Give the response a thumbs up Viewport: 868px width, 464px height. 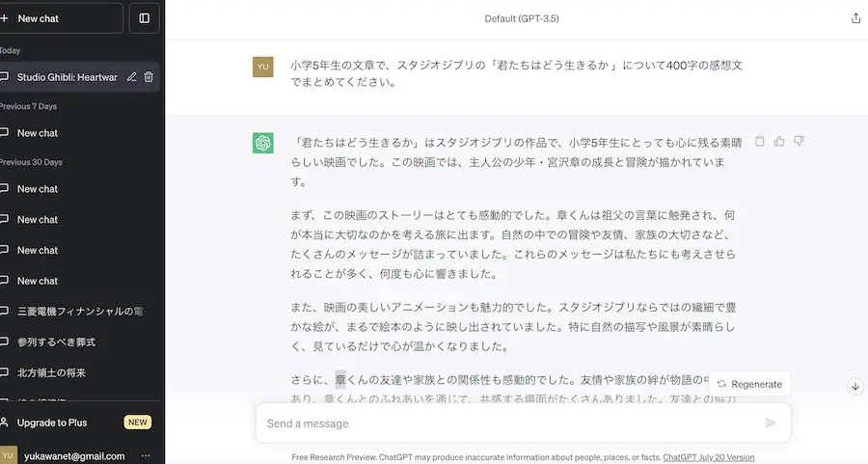779,141
